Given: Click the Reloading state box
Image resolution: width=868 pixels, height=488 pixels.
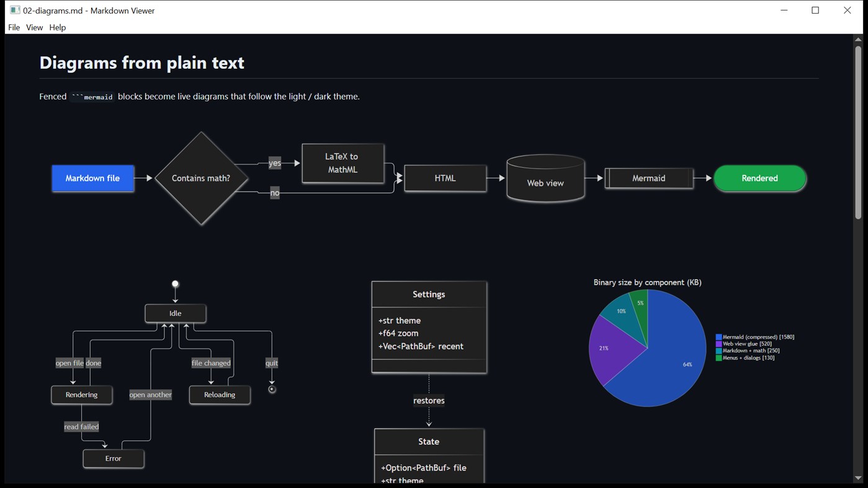Looking at the screenshot, I should click(220, 394).
